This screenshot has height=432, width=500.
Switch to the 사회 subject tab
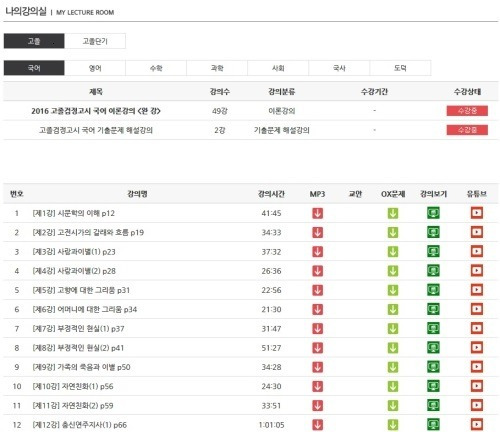tap(278, 68)
